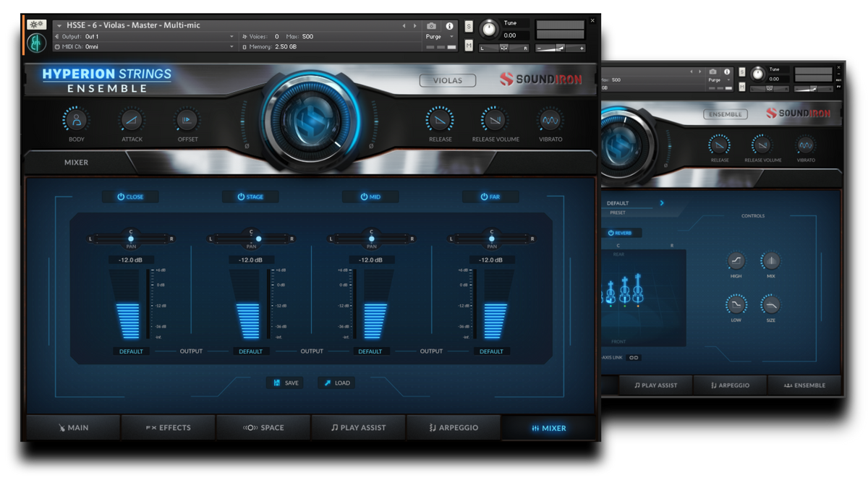Click the axis link chain icon in the back window

634,357
